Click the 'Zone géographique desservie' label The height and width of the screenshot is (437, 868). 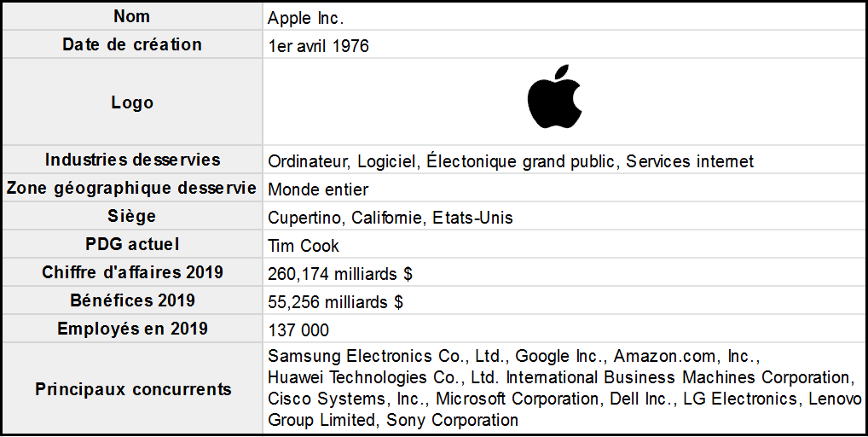click(x=132, y=189)
